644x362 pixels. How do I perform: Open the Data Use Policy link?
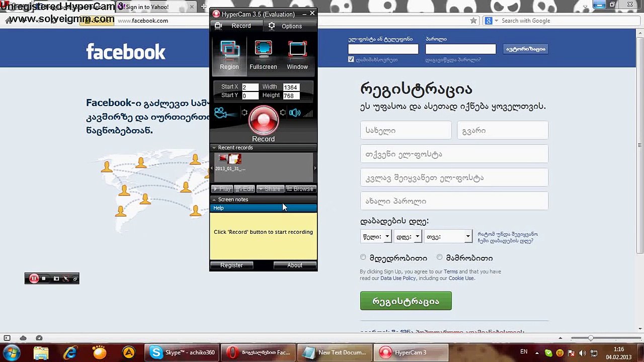(x=398, y=278)
